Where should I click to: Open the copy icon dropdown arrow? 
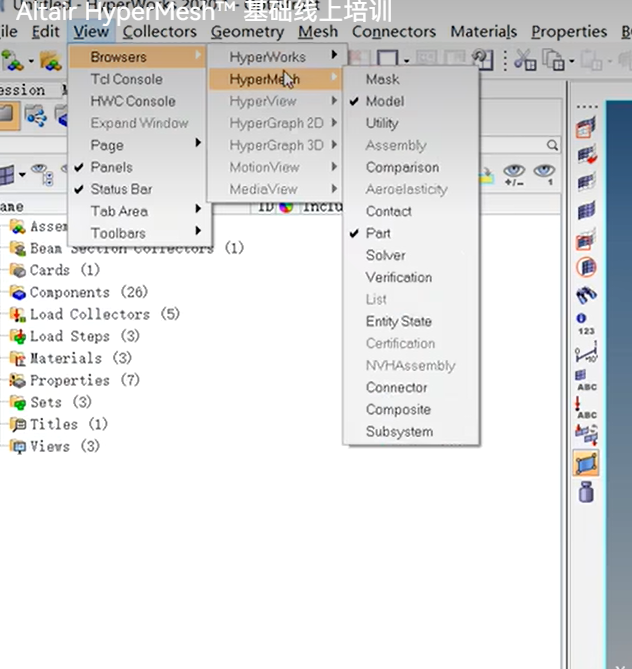point(571,61)
